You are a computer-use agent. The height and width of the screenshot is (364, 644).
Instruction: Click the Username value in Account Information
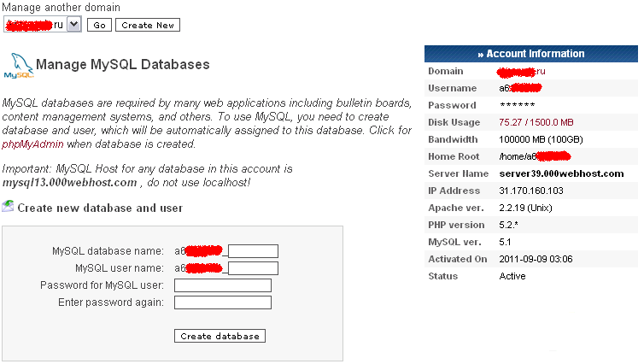(x=520, y=88)
